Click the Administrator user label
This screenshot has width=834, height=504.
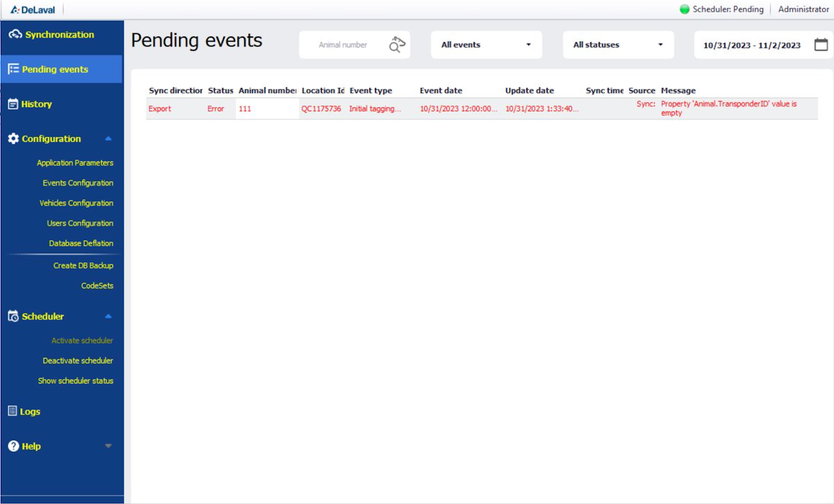803,9
